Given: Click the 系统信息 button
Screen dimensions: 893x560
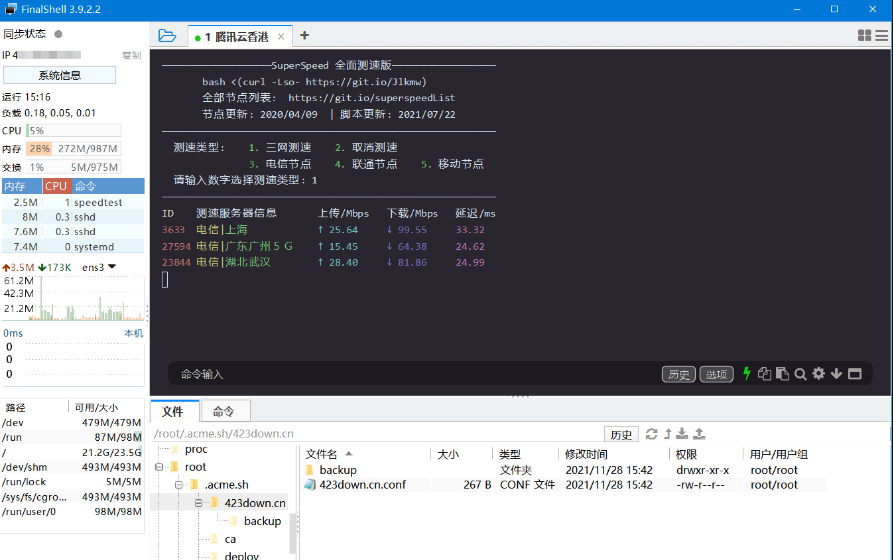Looking at the screenshot, I should pyautogui.click(x=59, y=75).
